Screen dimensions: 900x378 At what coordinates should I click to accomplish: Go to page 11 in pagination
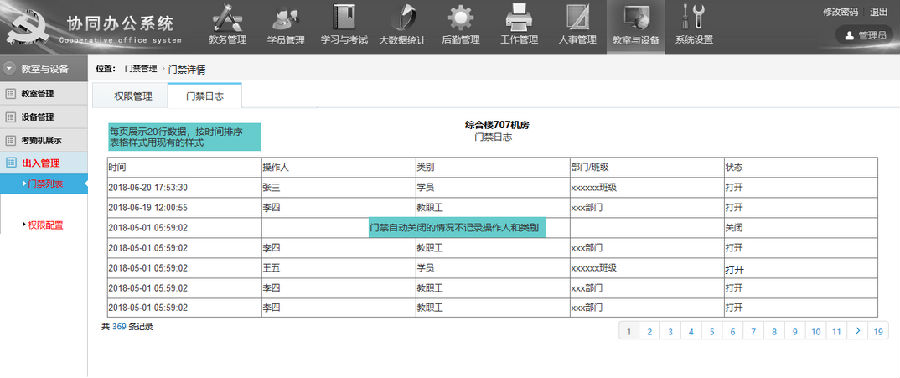pyautogui.click(x=836, y=331)
